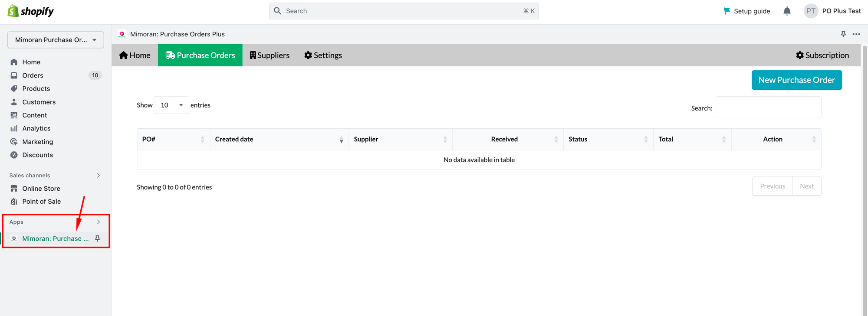The image size is (868, 316).
Task: Open the Subscription tab
Action: [x=822, y=55]
